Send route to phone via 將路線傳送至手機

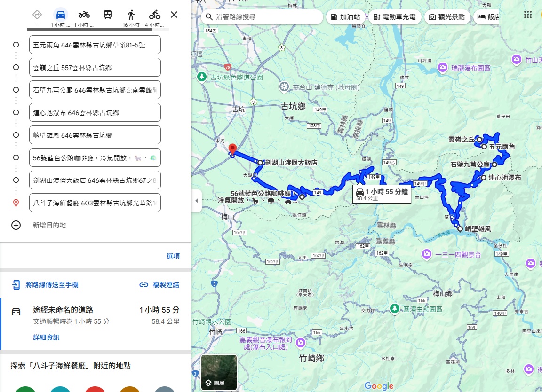(52, 284)
